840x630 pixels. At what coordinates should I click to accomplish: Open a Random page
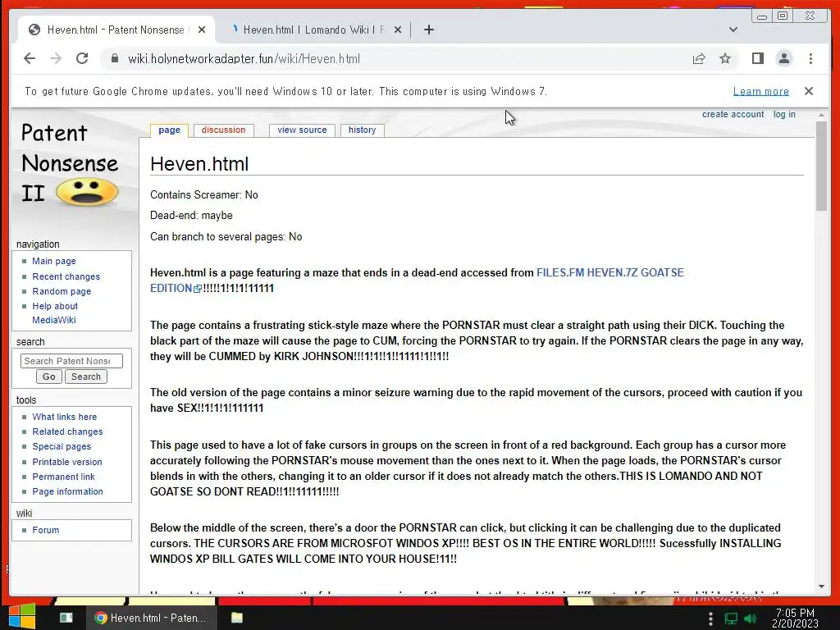point(62,291)
